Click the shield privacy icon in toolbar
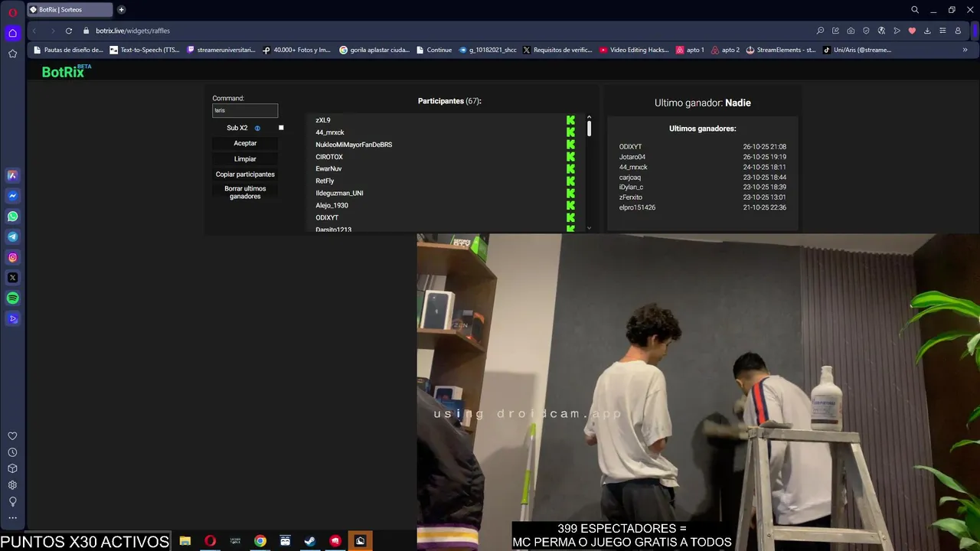This screenshot has height=551, width=980. [866, 31]
